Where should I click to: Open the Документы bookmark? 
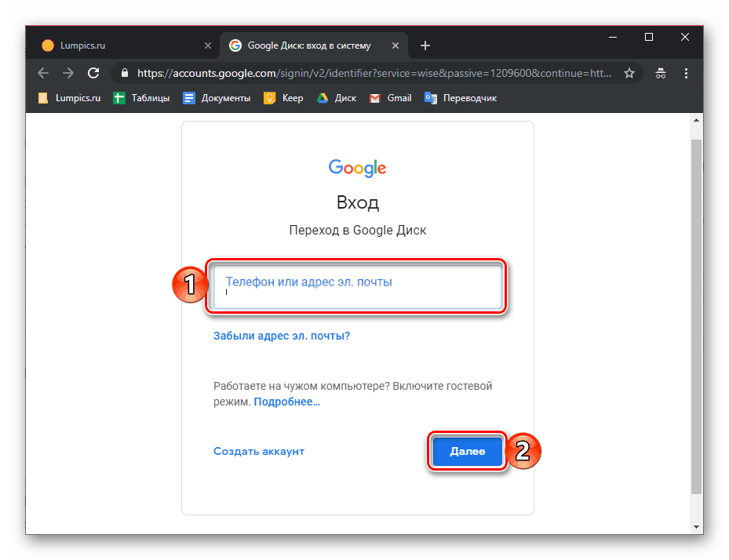click(217, 98)
